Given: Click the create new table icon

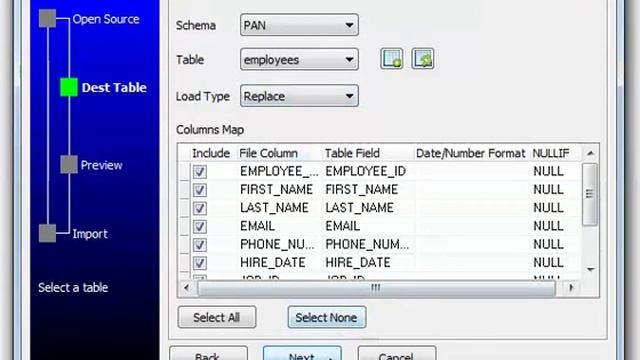Looking at the screenshot, I should (x=391, y=59).
